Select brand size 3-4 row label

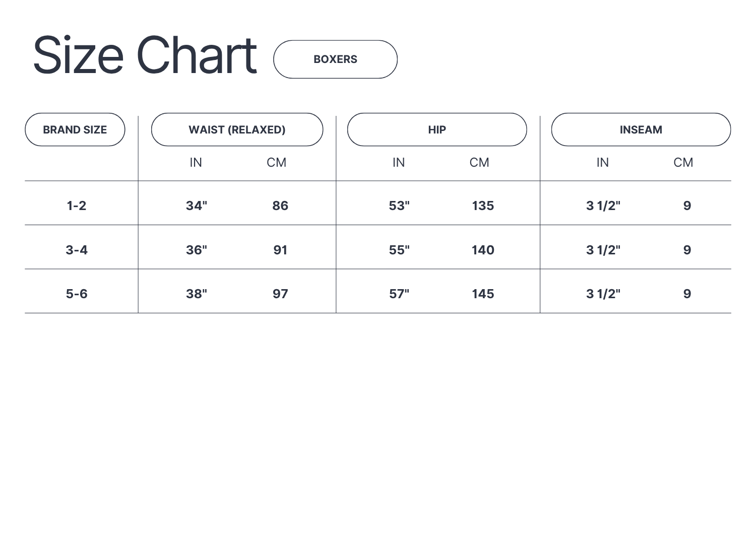(x=77, y=250)
